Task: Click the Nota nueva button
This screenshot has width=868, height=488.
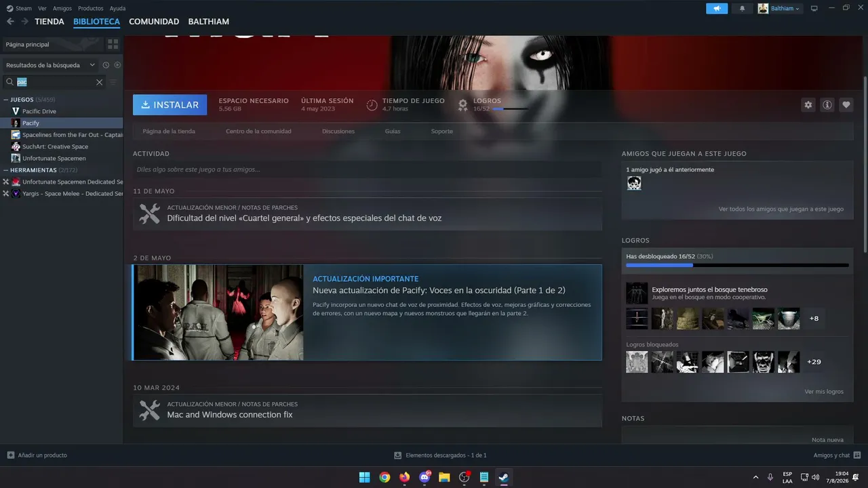Action: coord(827,440)
